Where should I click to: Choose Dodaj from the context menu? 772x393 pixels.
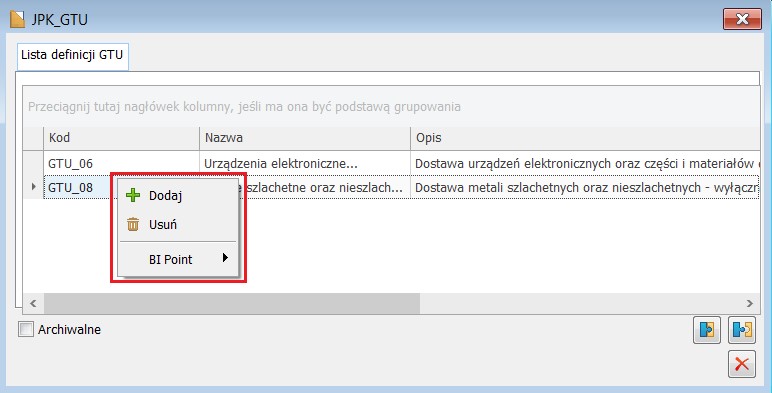(x=178, y=196)
